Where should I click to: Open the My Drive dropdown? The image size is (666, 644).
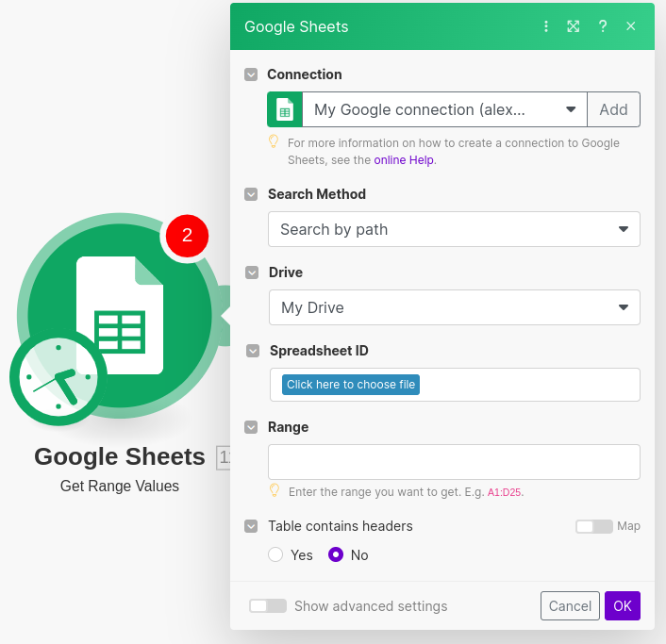point(454,307)
